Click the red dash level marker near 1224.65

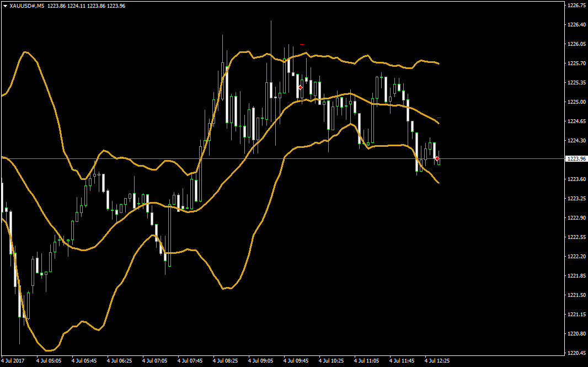(439, 118)
